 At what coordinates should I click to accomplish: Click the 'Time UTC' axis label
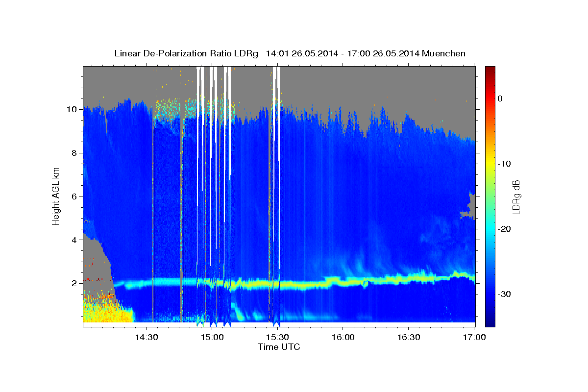point(279,347)
